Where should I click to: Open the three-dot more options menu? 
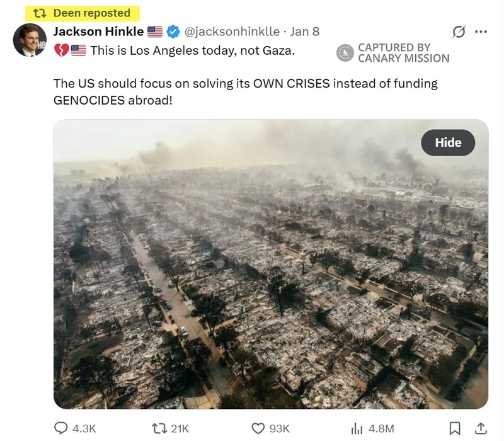pyautogui.click(x=481, y=31)
